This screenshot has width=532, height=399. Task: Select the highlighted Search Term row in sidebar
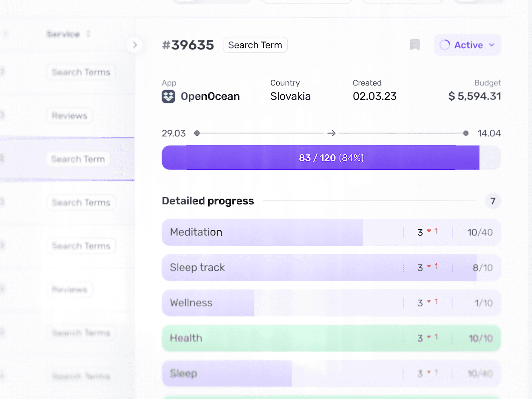click(67, 159)
